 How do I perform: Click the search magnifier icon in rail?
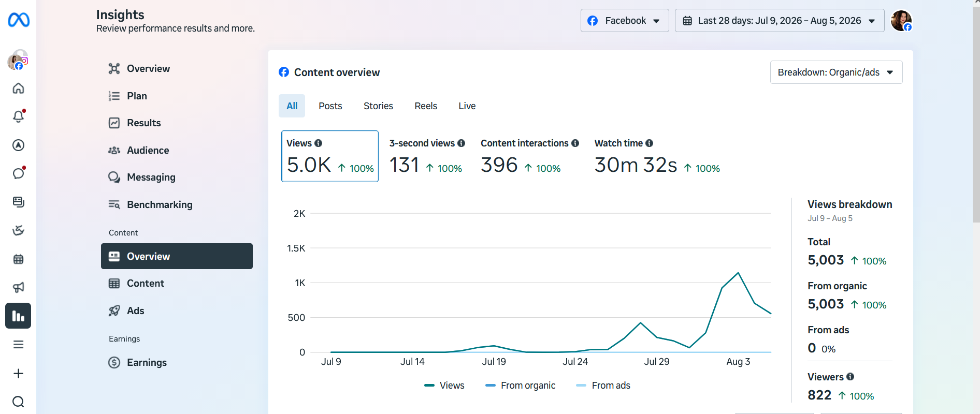coord(18,402)
